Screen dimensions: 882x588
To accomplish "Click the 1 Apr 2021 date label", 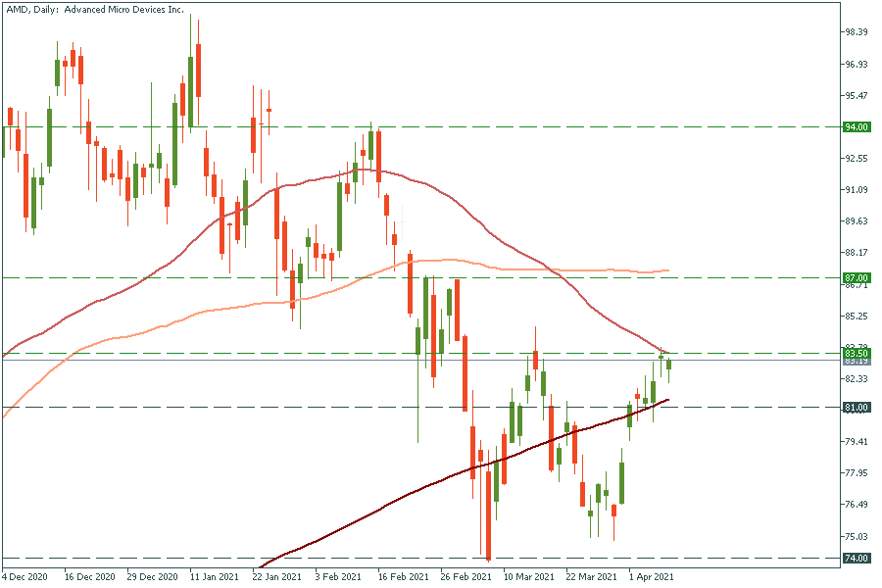I will (652, 577).
